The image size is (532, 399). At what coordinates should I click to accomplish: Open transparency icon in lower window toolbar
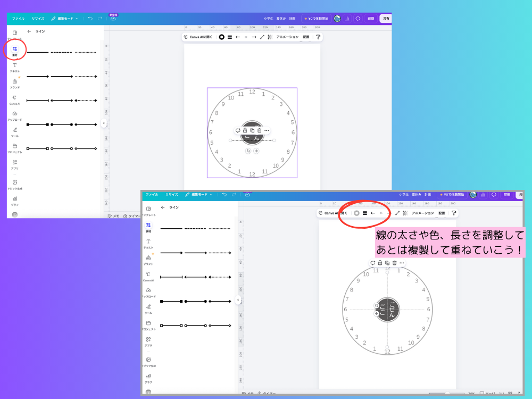[x=405, y=213]
